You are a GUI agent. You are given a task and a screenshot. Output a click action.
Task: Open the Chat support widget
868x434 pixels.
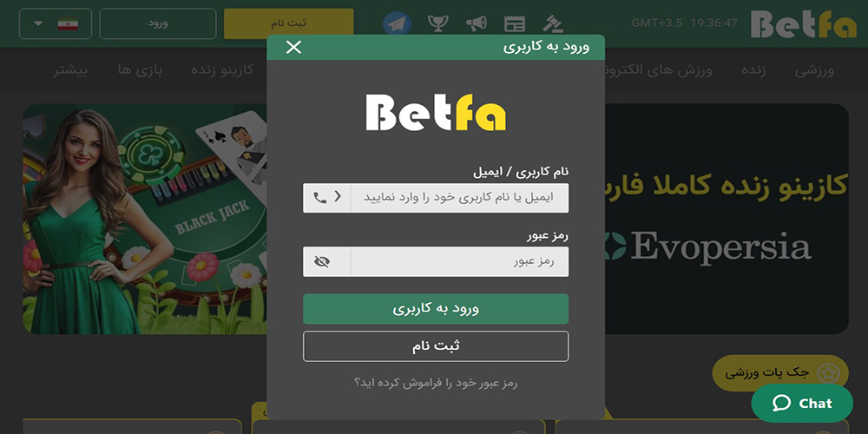point(802,403)
